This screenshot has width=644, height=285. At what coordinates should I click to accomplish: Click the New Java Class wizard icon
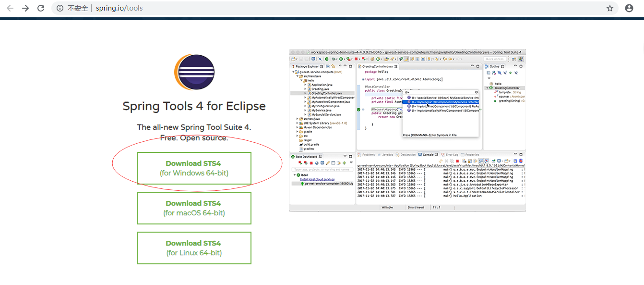coord(378,59)
